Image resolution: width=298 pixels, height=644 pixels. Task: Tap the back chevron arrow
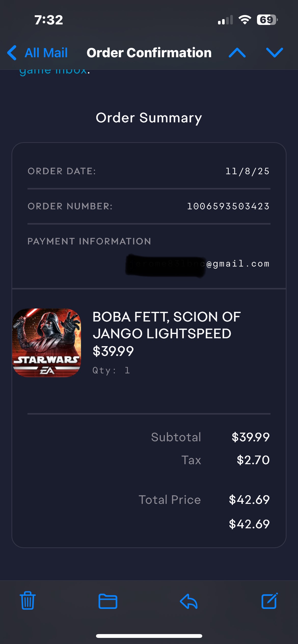pyautogui.click(x=12, y=53)
